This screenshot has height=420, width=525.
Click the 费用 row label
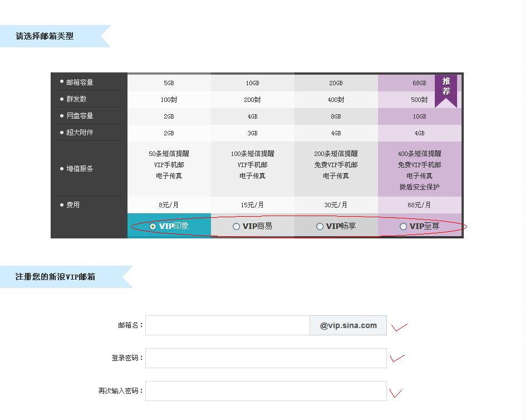point(73,205)
